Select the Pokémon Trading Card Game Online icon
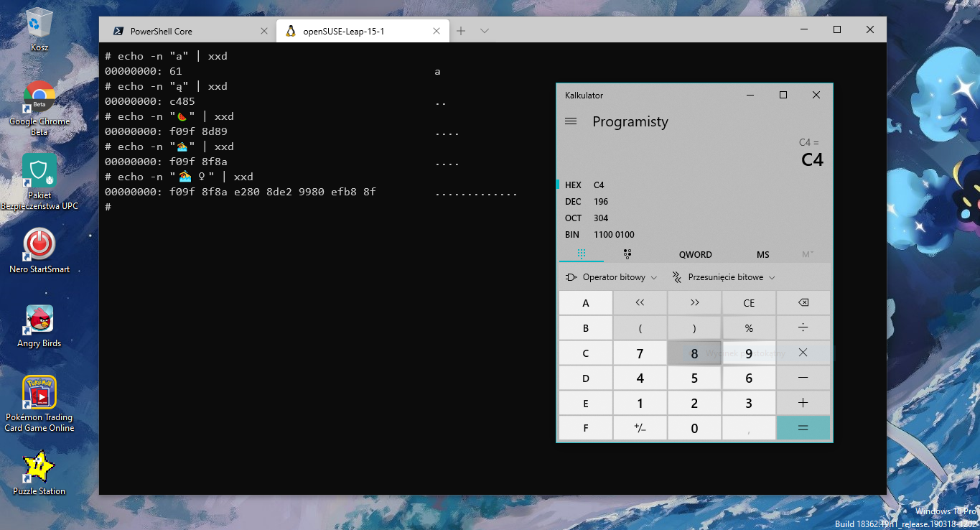 pyautogui.click(x=39, y=404)
